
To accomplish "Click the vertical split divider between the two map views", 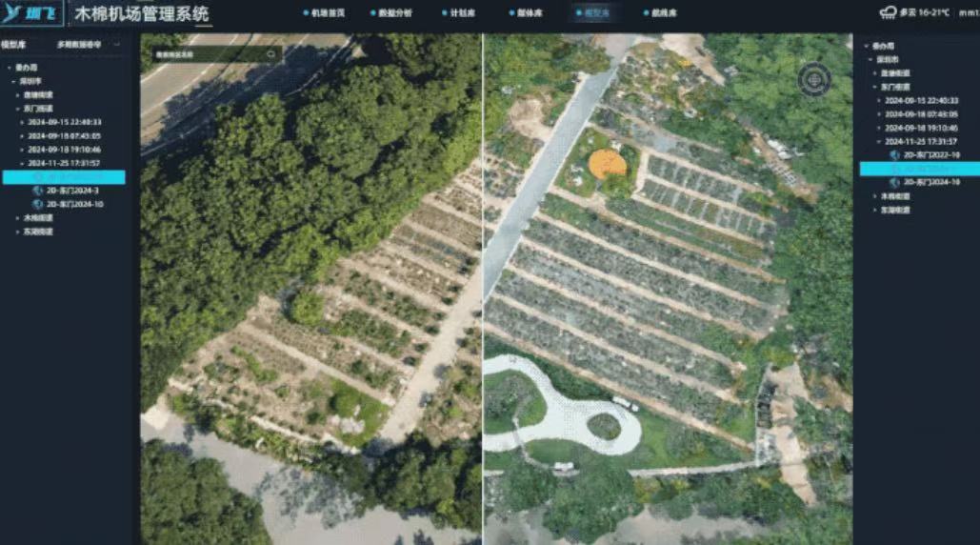I will click(x=483, y=289).
